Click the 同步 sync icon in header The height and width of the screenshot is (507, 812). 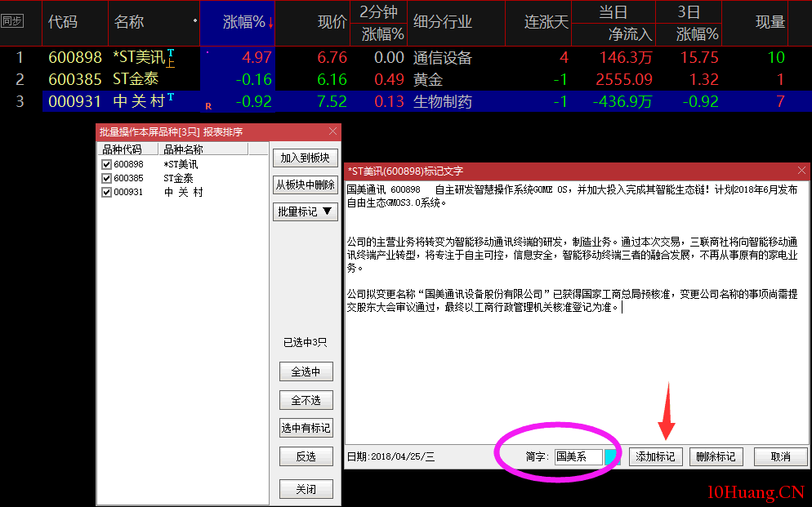pos(12,21)
